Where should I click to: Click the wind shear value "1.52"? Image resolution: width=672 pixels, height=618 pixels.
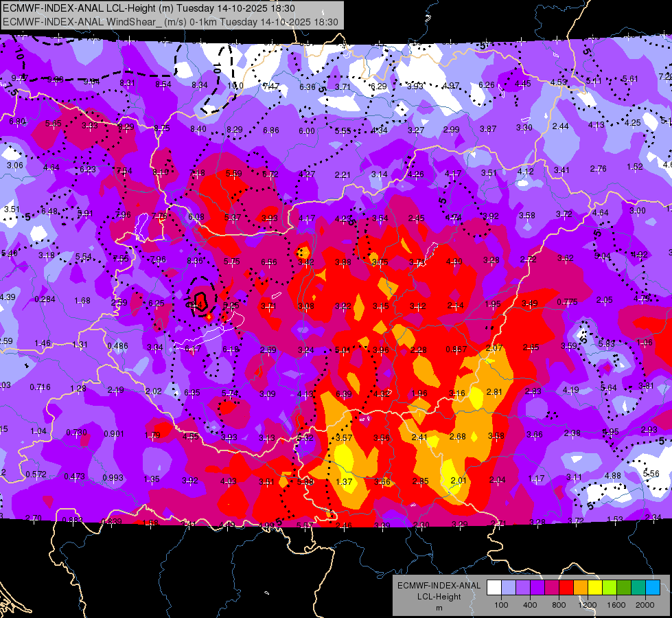coord(635,167)
